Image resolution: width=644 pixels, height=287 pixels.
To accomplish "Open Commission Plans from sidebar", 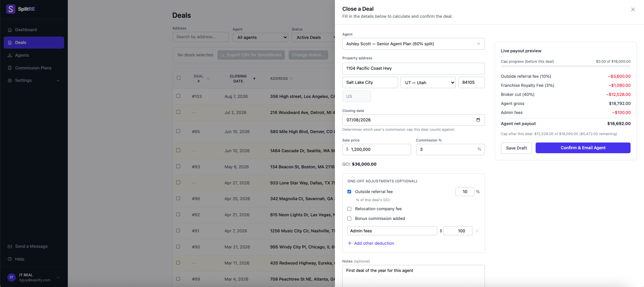I will coord(34,68).
